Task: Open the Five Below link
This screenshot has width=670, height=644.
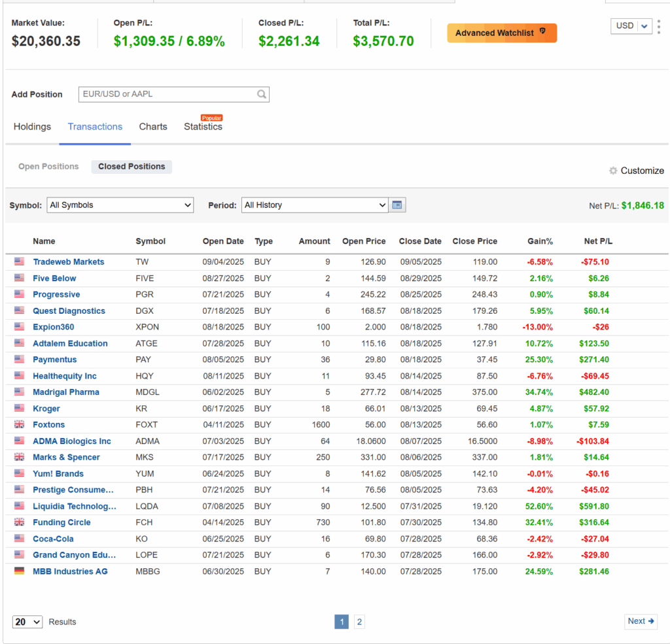Action: pos(54,279)
